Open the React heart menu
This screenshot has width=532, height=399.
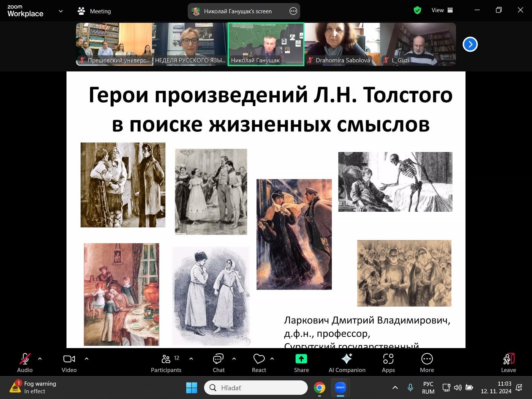[259, 363]
